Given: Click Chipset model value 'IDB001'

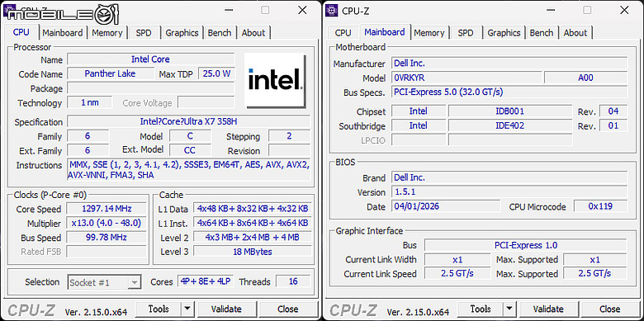Looking at the screenshot, I should point(510,111).
